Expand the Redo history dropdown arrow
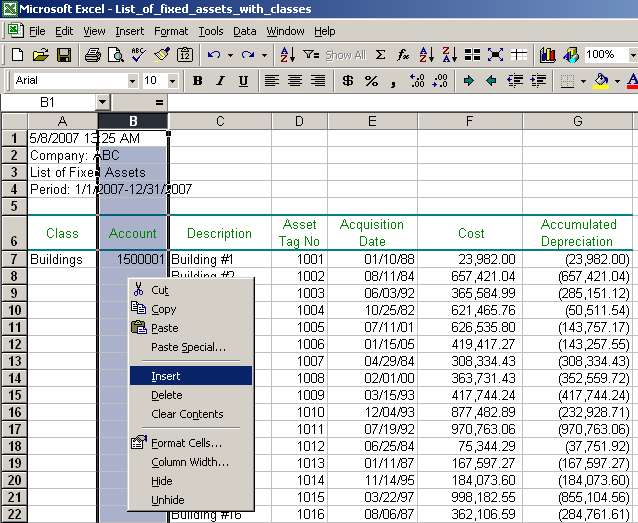Viewport: 638px width, 523px height. (264, 55)
